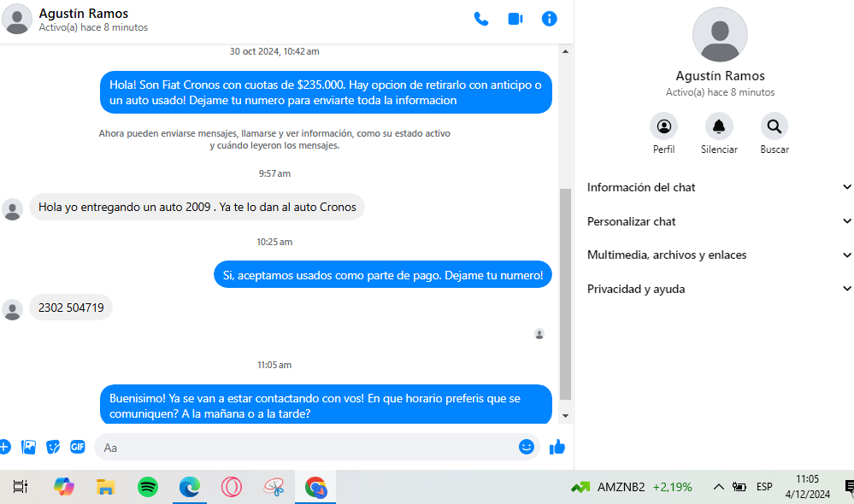The height and width of the screenshot is (504, 854).
Task: Click the conversation information icon in header
Action: (550, 19)
